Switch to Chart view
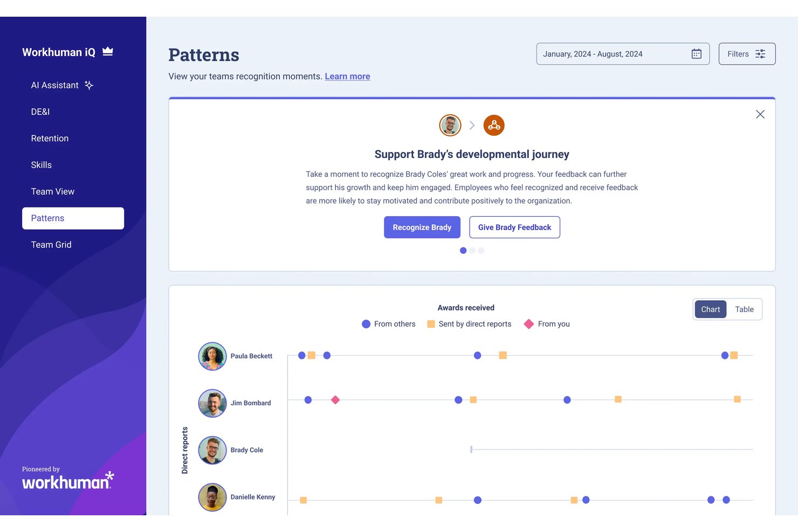 click(x=711, y=309)
